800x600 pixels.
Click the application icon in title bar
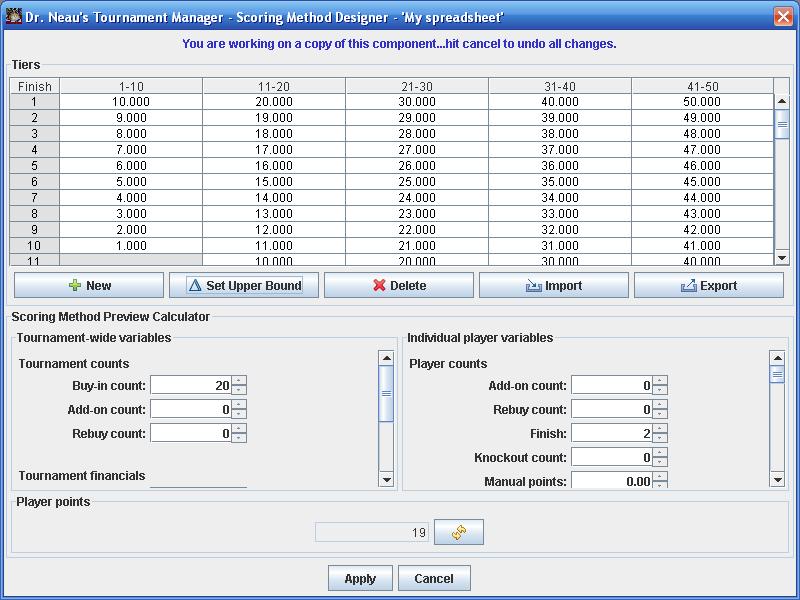(13, 16)
